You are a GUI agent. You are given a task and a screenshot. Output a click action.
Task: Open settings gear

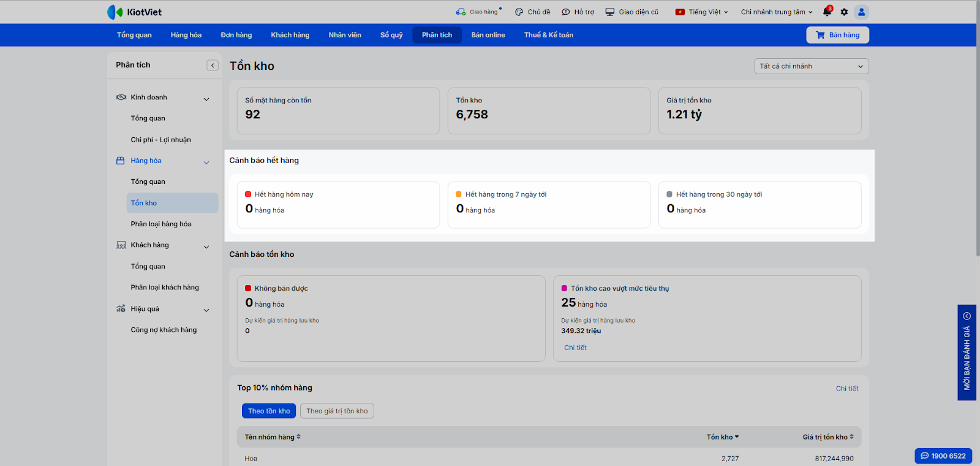pyautogui.click(x=844, y=12)
